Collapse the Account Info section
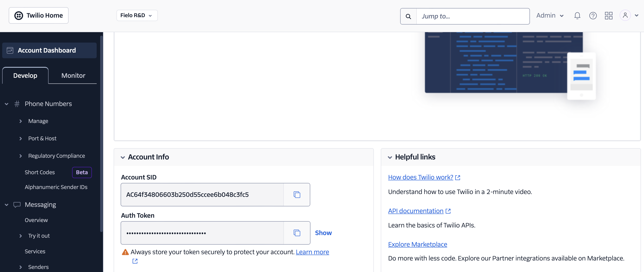This screenshot has width=644, height=272. tap(123, 157)
